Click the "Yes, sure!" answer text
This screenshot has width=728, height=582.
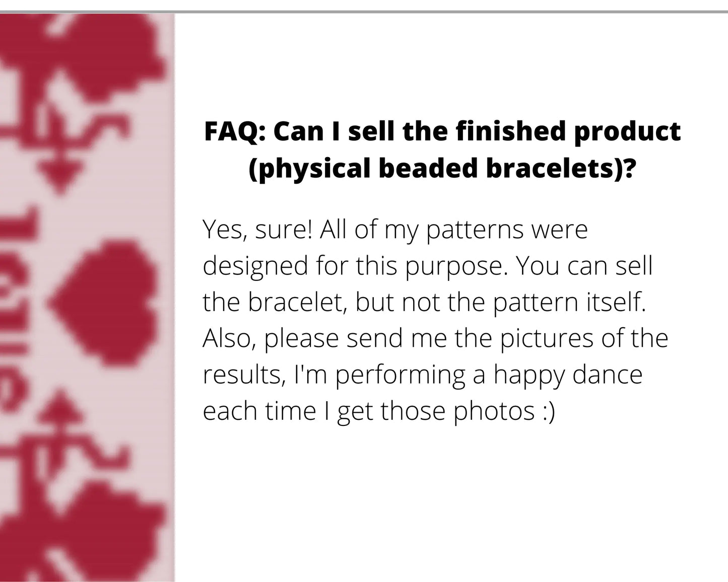tap(257, 230)
